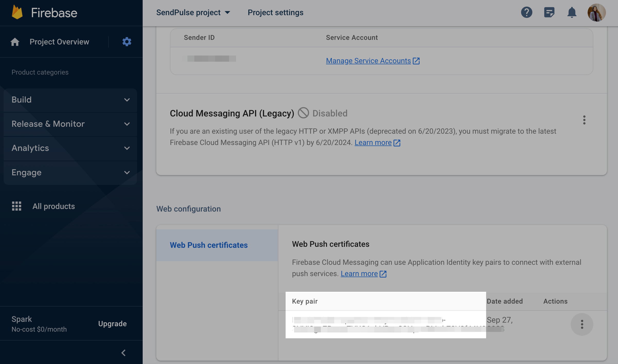Open Cloud Messaging API Legacy options menu

(x=584, y=120)
